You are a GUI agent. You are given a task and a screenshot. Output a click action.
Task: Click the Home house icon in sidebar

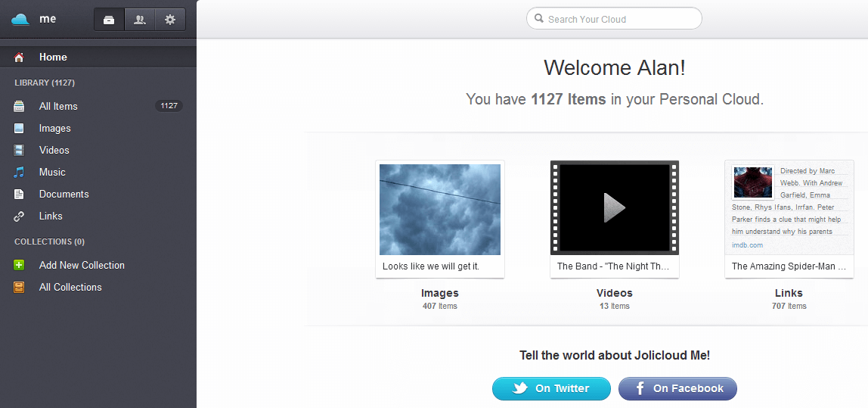click(x=20, y=58)
